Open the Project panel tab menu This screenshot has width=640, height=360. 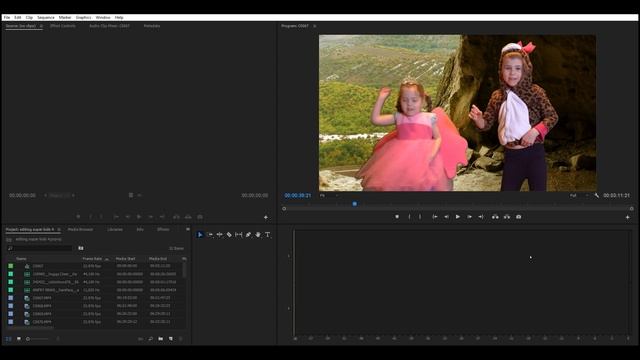[x=59, y=229]
